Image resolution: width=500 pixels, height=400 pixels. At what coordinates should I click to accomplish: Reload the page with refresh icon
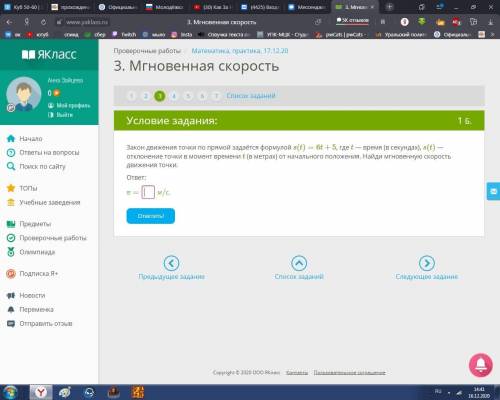(x=43, y=22)
